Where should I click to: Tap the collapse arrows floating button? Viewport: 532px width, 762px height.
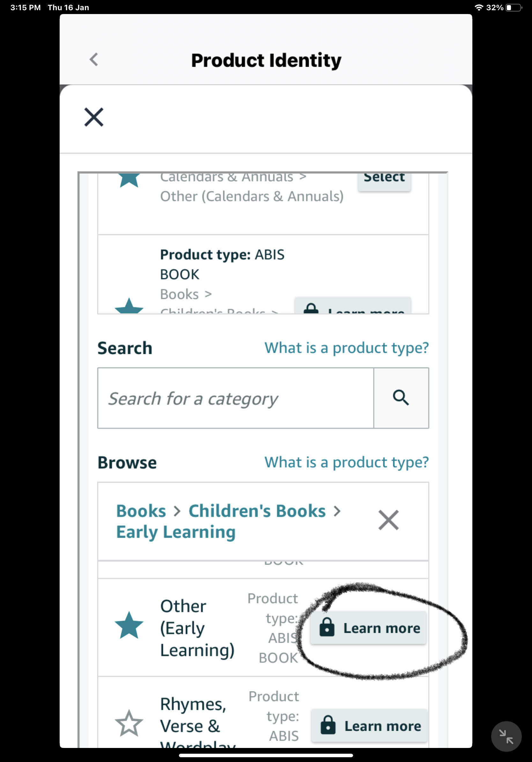click(506, 736)
